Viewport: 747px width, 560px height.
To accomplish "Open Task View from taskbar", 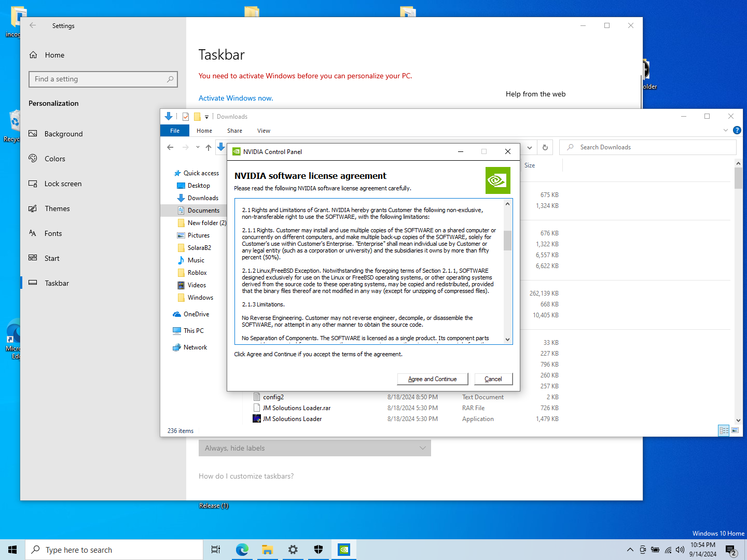I will coord(216,550).
